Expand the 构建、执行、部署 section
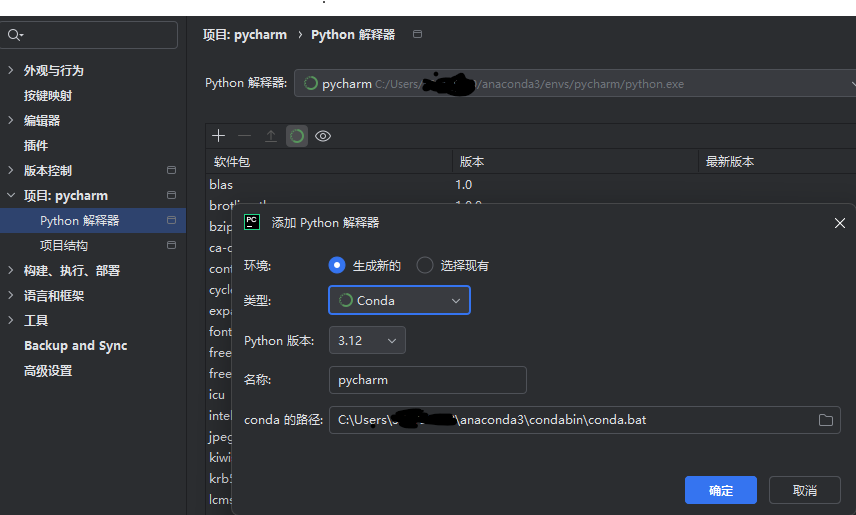Screen dimensions: 856x515 point(10,270)
